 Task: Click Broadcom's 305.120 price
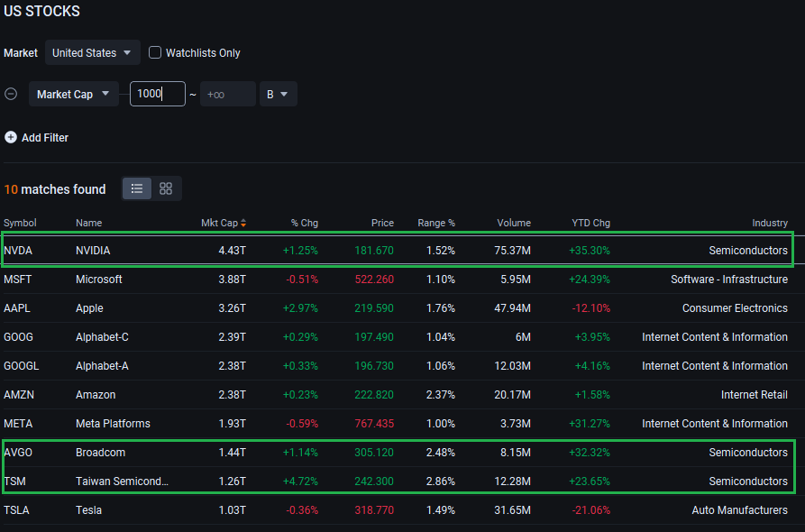coord(374,453)
